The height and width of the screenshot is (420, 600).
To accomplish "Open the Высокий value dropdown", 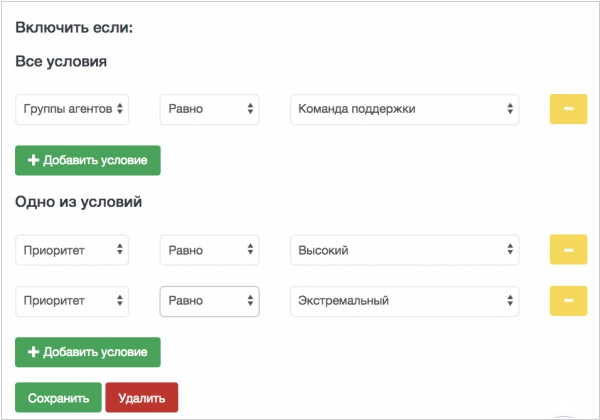I will (x=404, y=250).
